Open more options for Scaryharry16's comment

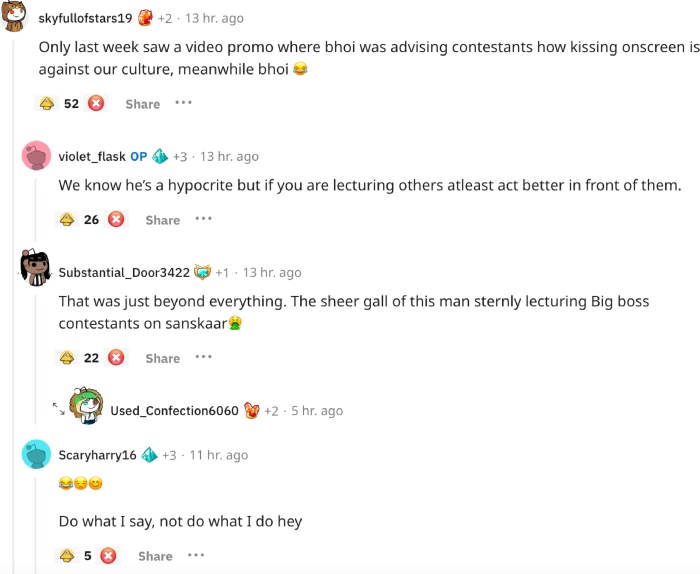tap(196, 554)
